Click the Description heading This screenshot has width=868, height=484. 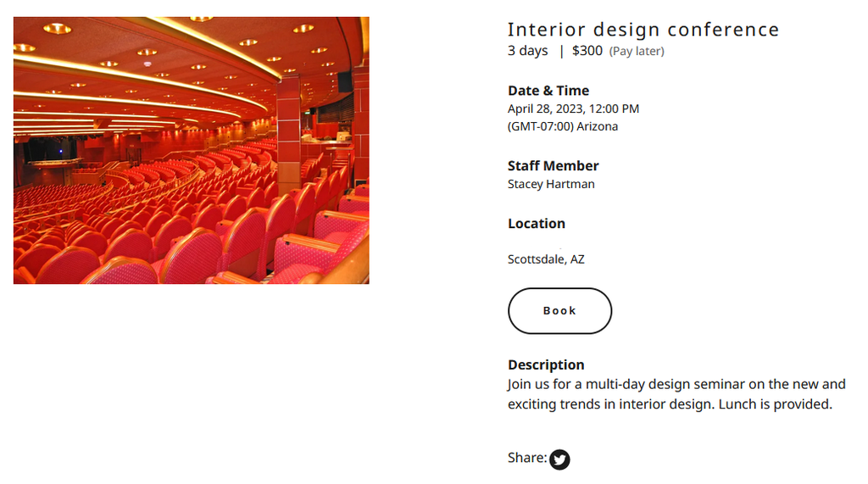pyautogui.click(x=546, y=365)
